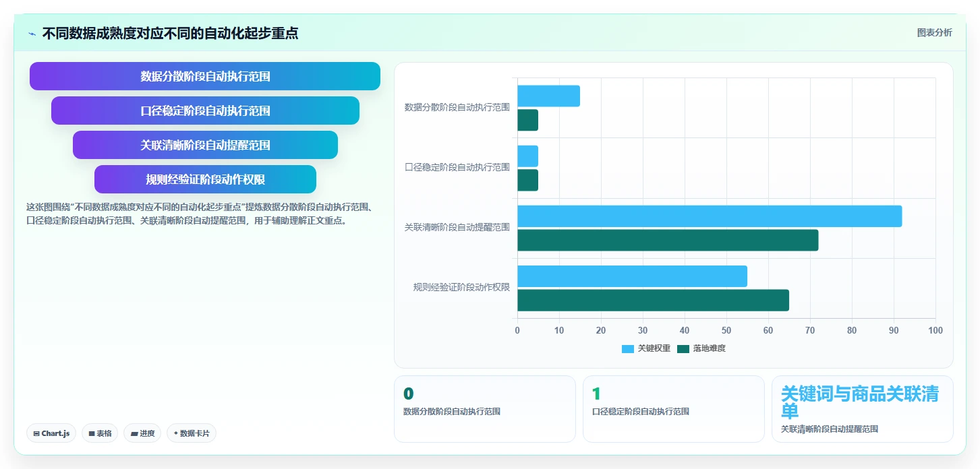This screenshot has width=980, height=469.
Task: Open the 关键词与商品关联清单 data card
Action: click(862, 409)
